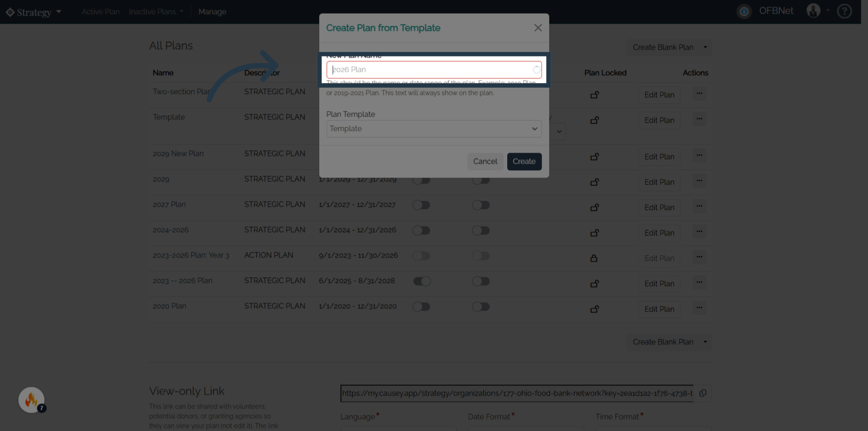Open the Manage menu item

212,12
